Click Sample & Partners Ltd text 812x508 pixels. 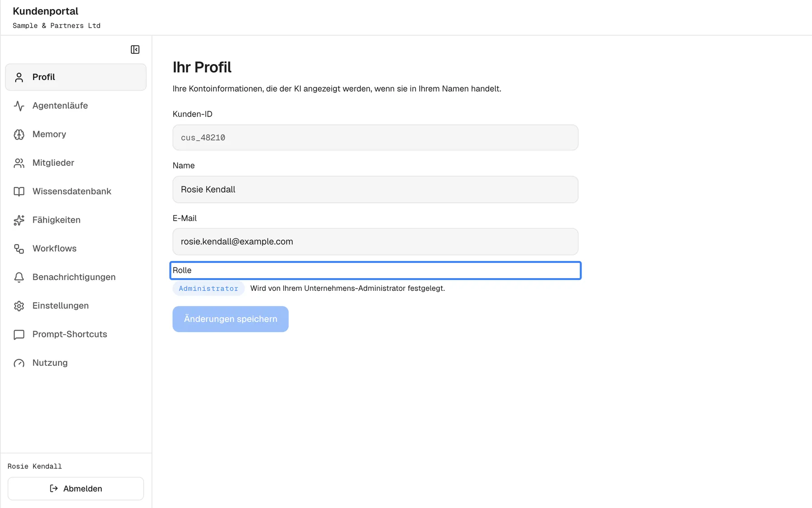click(56, 26)
